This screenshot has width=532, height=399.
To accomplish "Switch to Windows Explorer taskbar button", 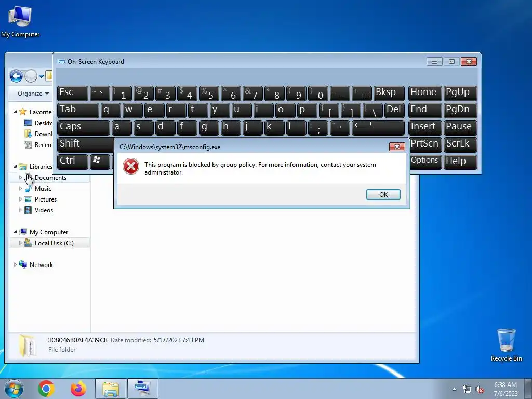I will [x=110, y=389].
